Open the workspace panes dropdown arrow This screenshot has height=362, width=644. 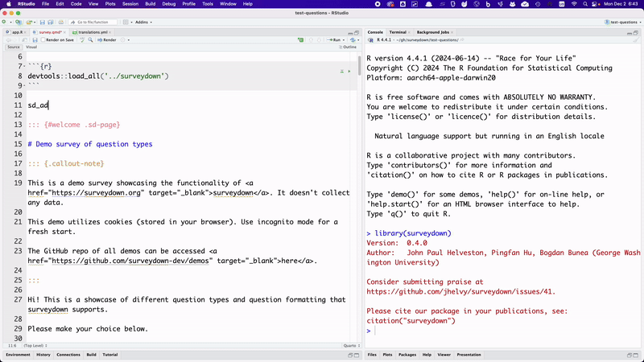coord(131,23)
